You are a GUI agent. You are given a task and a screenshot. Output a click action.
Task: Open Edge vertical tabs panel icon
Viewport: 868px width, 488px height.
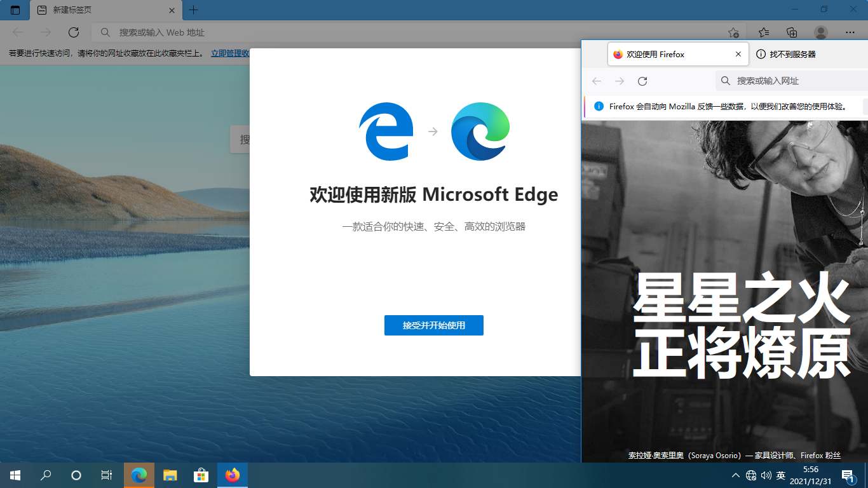click(x=15, y=10)
